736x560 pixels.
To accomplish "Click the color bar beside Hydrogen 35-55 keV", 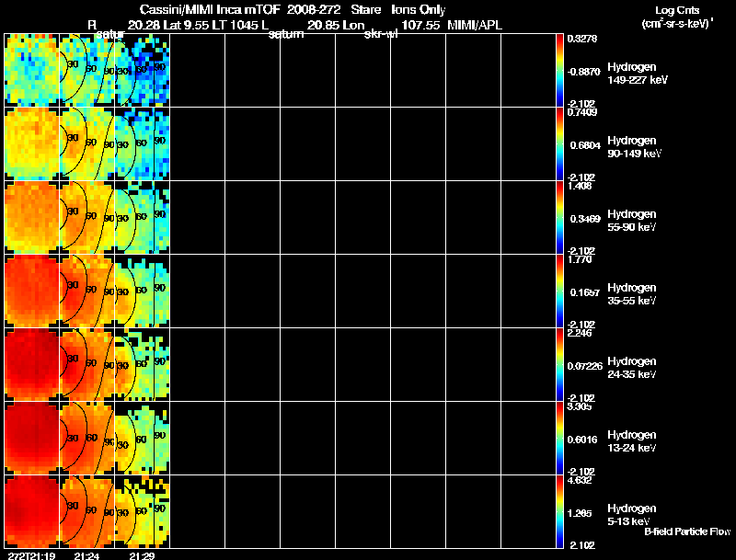I will (559, 291).
